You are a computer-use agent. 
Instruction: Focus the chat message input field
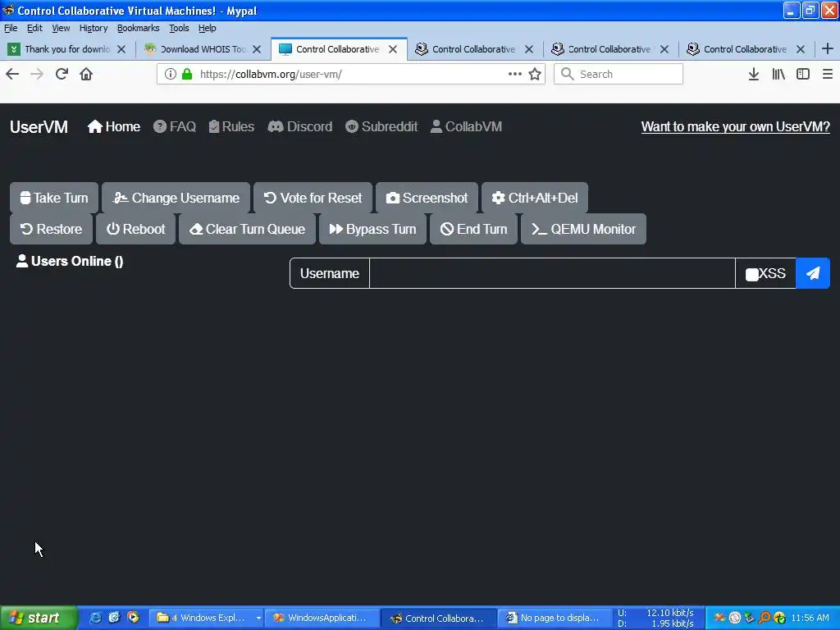click(552, 273)
